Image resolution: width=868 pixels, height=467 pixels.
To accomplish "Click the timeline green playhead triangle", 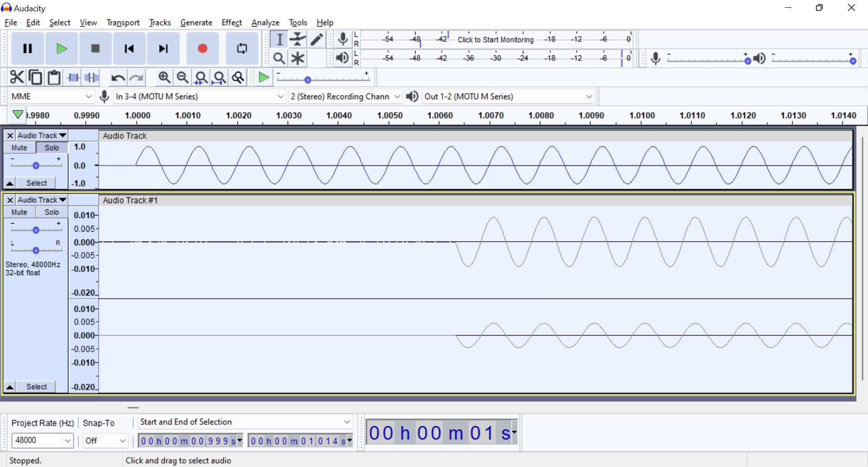I will tap(18, 115).
